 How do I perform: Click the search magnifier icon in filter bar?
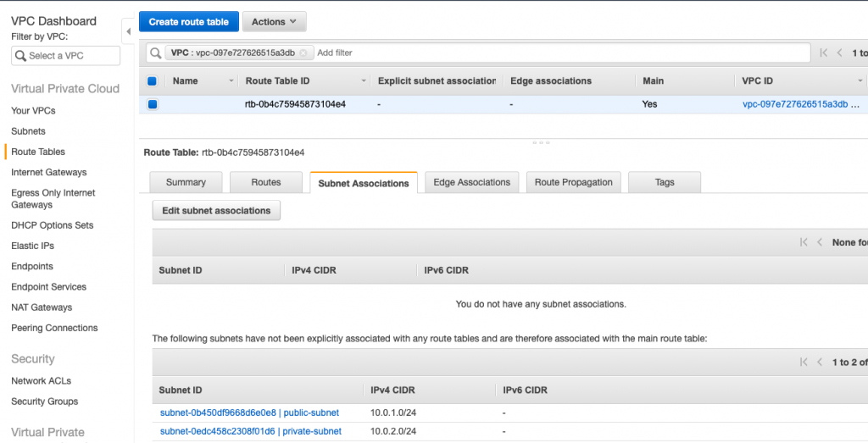[156, 53]
